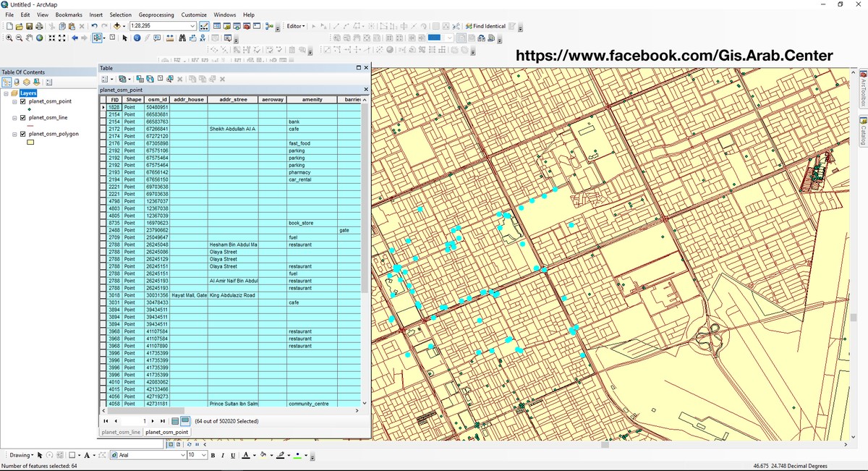The width and height of the screenshot is (868, 471).
Task: Toggle Bold text formatting
Action: [x=213, y=455]
